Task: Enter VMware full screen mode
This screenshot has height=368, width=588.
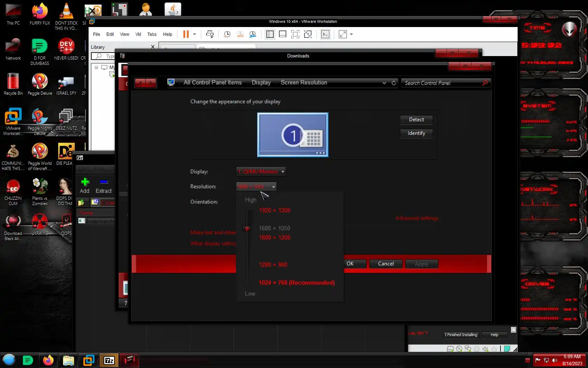Action: (x=295, y=34)
